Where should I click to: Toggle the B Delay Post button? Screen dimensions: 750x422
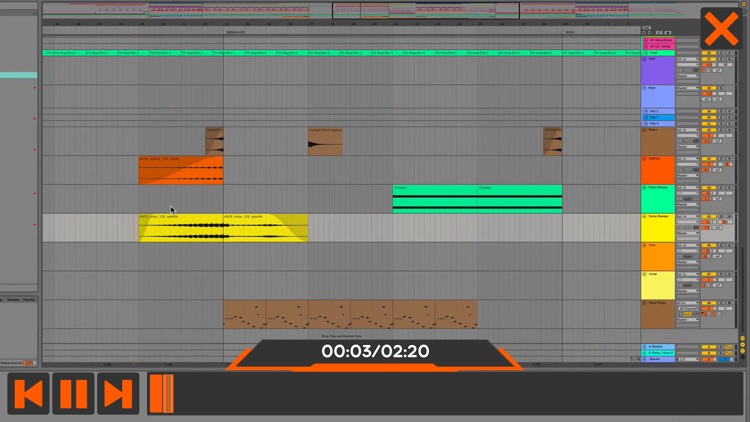[x=728, y=353]
